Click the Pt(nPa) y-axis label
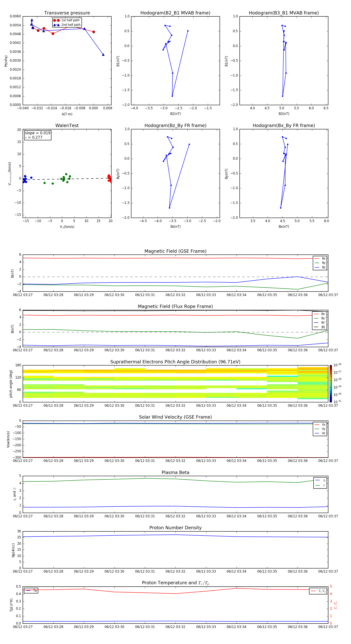The image size is (351, 644). tap(6, 61)
